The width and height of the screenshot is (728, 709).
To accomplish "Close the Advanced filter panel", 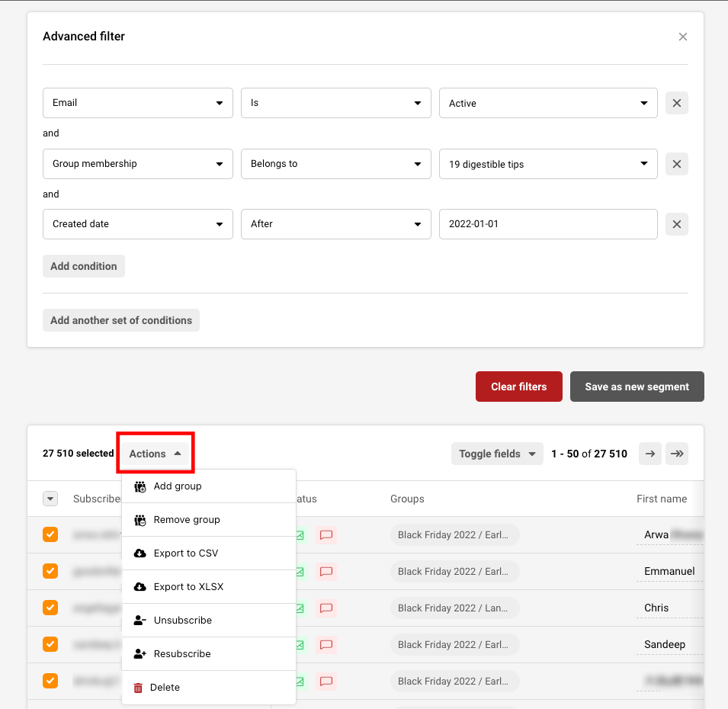I will pos(682,37).
